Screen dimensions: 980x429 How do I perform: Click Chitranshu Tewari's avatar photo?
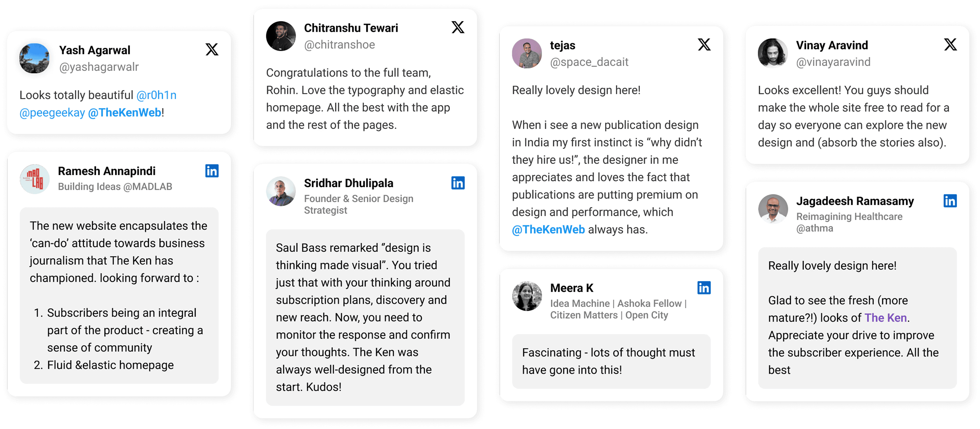(281, 36)
